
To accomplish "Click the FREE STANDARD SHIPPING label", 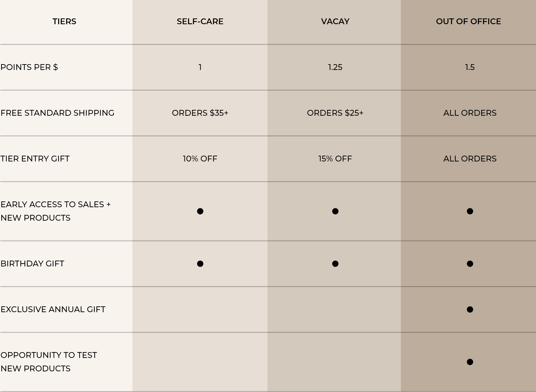I will point(57,113).
